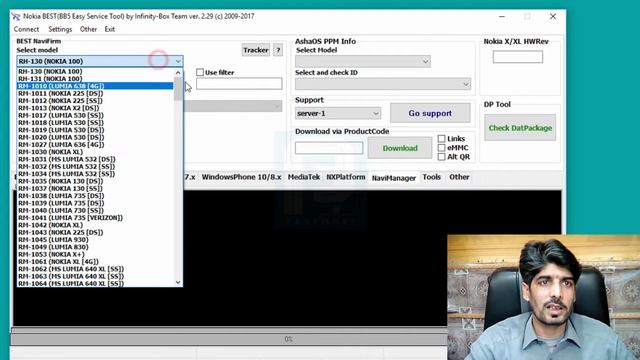This screenshot has width=640, height=360.
Task: Click the Nokia BEST title bar app icon
Action: click(16, 17)
